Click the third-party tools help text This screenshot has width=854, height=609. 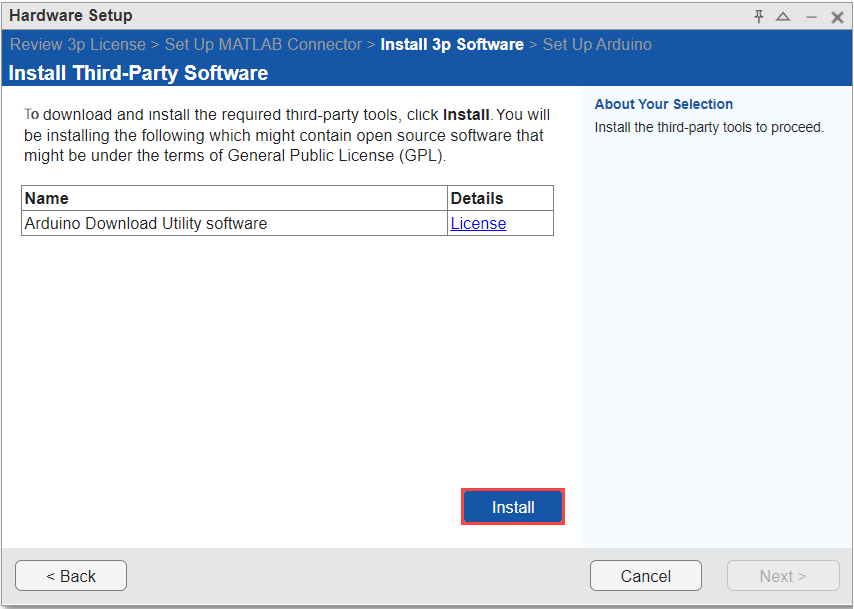pos(708,127)
